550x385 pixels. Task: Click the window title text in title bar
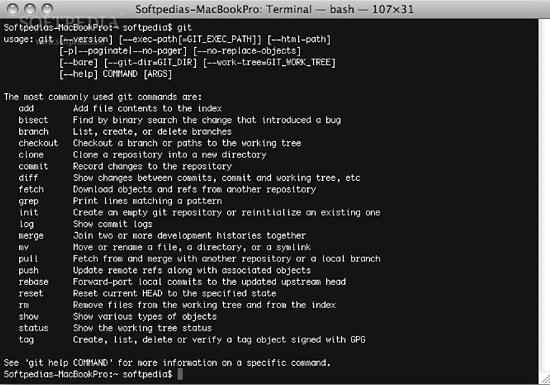(x=274, y=9)
